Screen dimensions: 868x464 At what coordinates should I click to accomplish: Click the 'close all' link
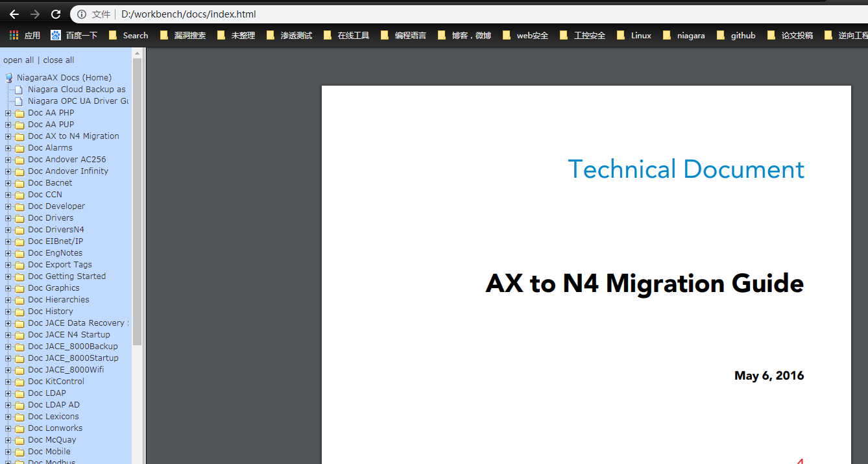point(58,60)
